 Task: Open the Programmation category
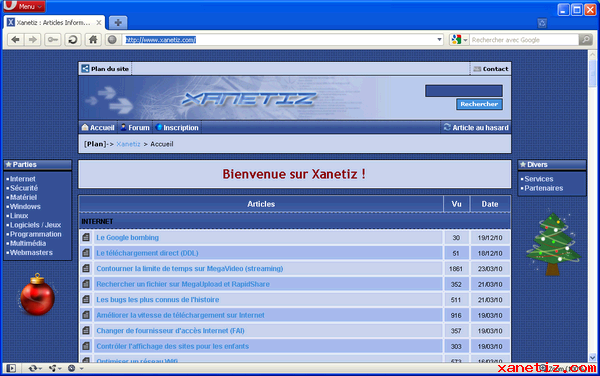[x=36, y=234]
